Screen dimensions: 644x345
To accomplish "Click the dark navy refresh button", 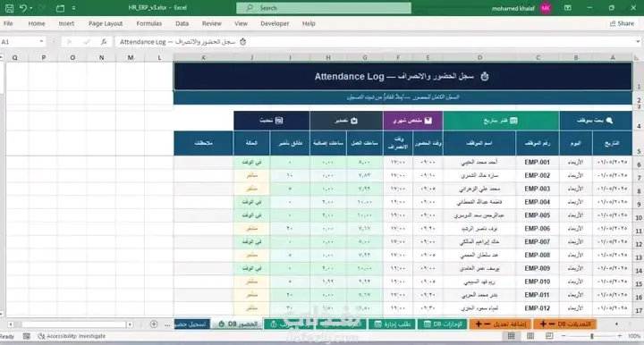I will click(272, 121).
